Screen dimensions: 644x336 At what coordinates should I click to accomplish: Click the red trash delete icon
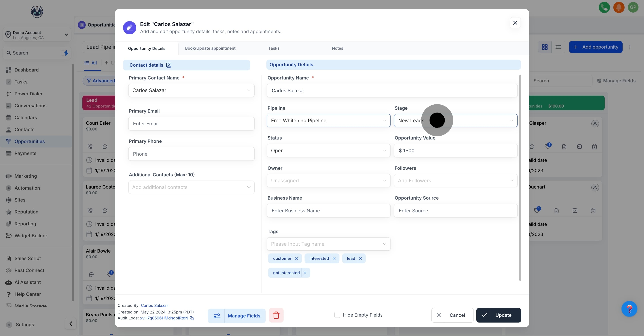click(276, 315)
